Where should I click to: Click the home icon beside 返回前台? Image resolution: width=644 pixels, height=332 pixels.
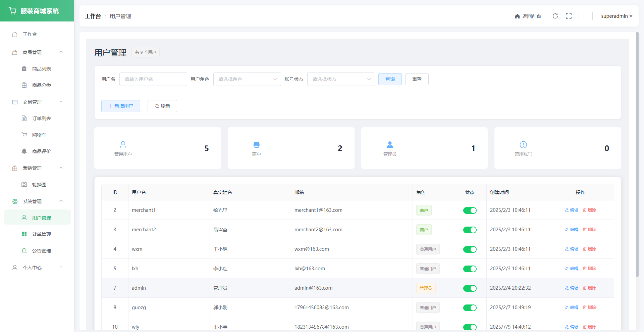click(x=517, y=16)
